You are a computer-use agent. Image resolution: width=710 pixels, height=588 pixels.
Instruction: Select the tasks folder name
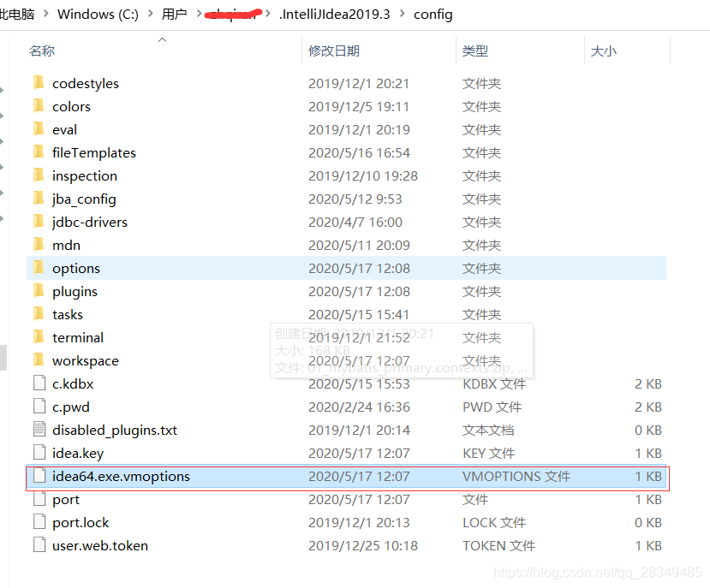(68, 315)
